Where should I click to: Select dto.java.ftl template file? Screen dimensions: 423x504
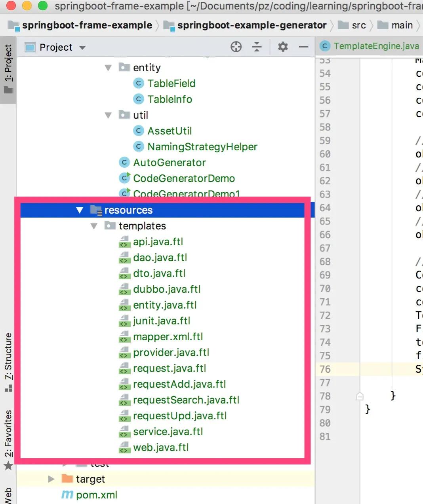coord(159,273)
